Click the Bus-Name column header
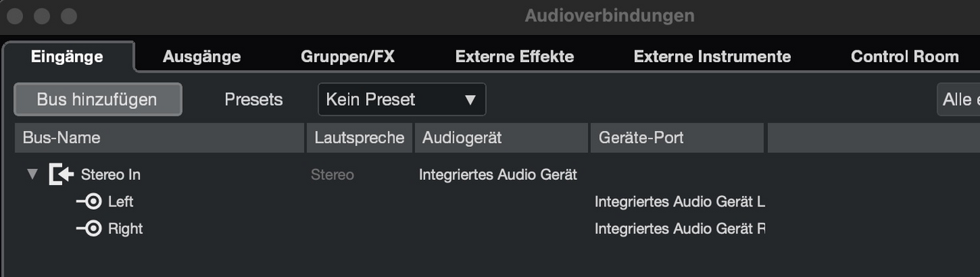The image size is (980, 277). [159, 138]
